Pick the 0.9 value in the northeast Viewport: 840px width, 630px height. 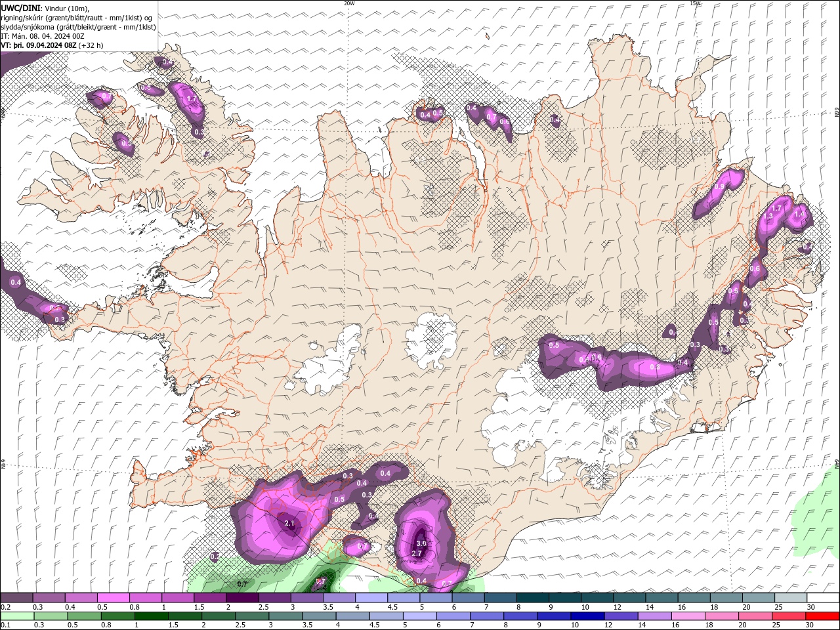pyautogui.click(x=719, y=187)
